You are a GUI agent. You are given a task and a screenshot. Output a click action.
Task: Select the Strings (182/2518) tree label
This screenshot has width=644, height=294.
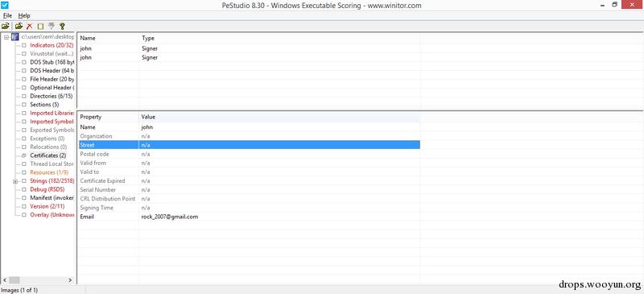click(52, 181)
